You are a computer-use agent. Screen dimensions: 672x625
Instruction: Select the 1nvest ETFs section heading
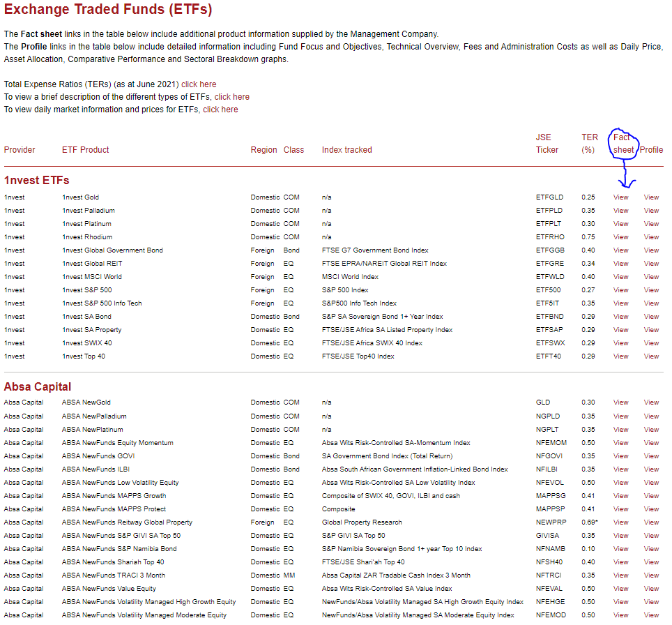36,180
